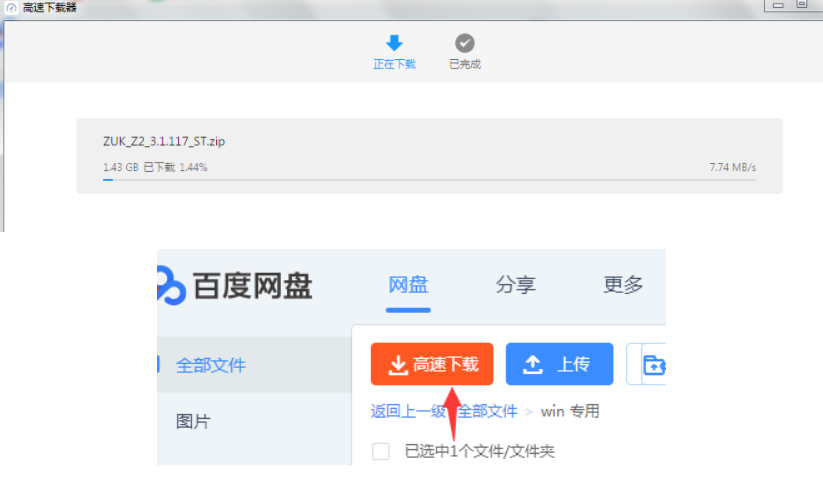Screen dimensions: 823x480
Task: Click the Baidu Netdisk logo icon
Action: (171, 286)
